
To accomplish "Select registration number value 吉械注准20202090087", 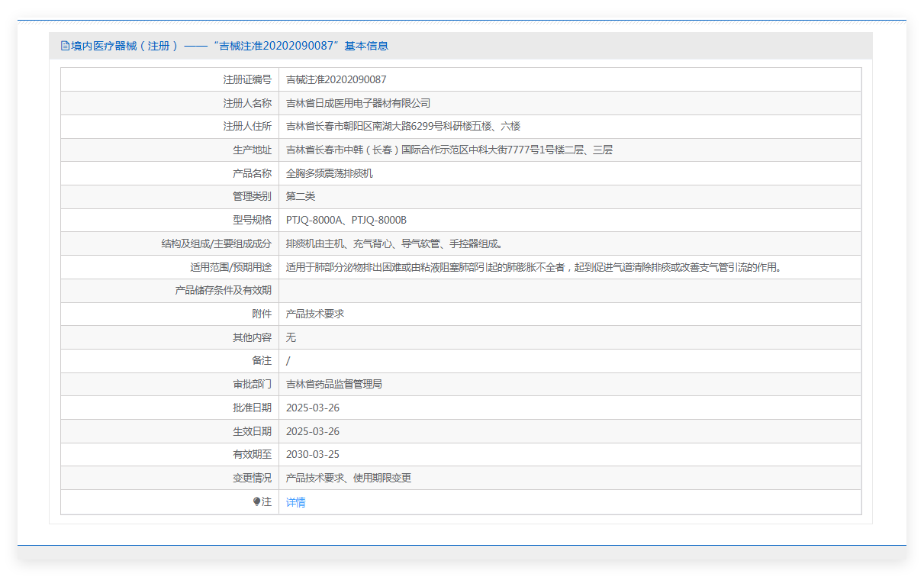I will point(336,79).
